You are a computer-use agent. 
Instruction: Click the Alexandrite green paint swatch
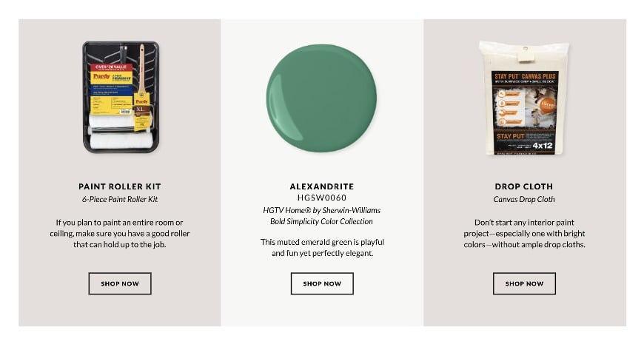[x=321, y=97]
